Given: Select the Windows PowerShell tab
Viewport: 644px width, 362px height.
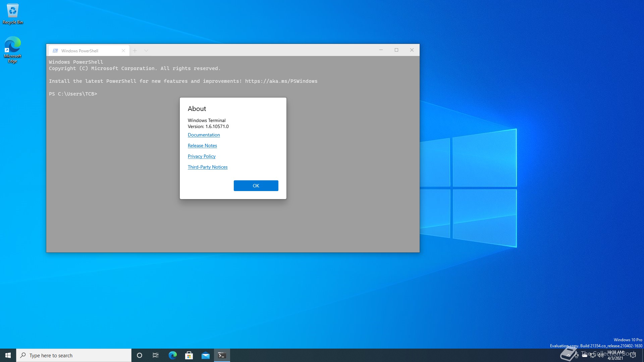Looking at the screenshot, I should [x=89, y=51].
